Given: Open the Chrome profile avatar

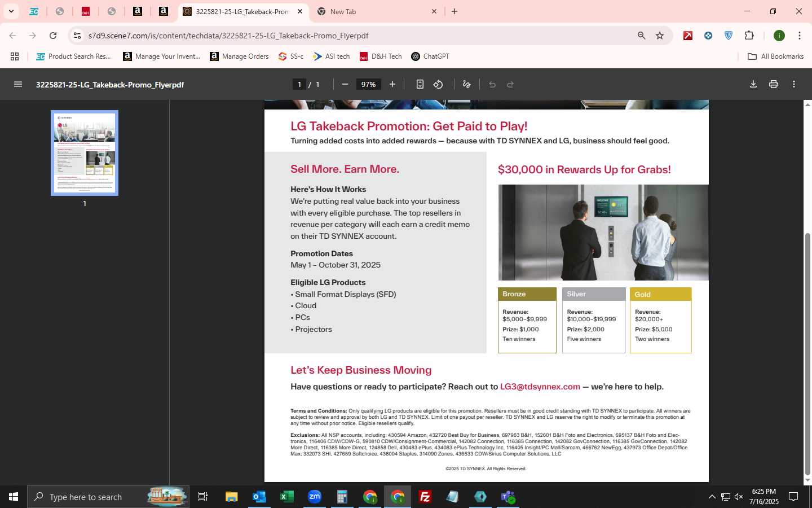Looking at the screenshot, I should (779, 36).
